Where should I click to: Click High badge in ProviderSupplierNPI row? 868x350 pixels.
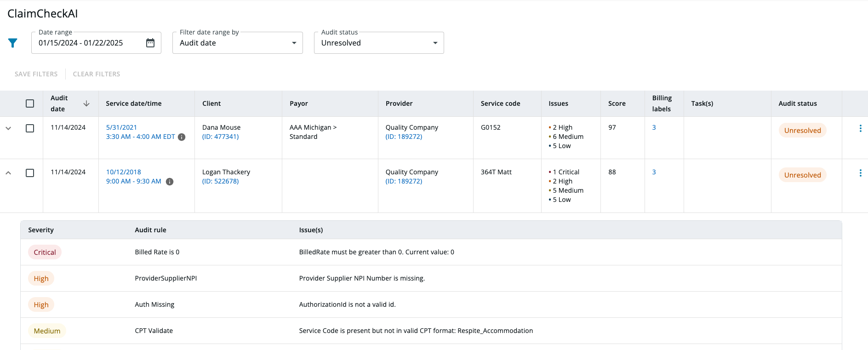[x=41, y=279]
